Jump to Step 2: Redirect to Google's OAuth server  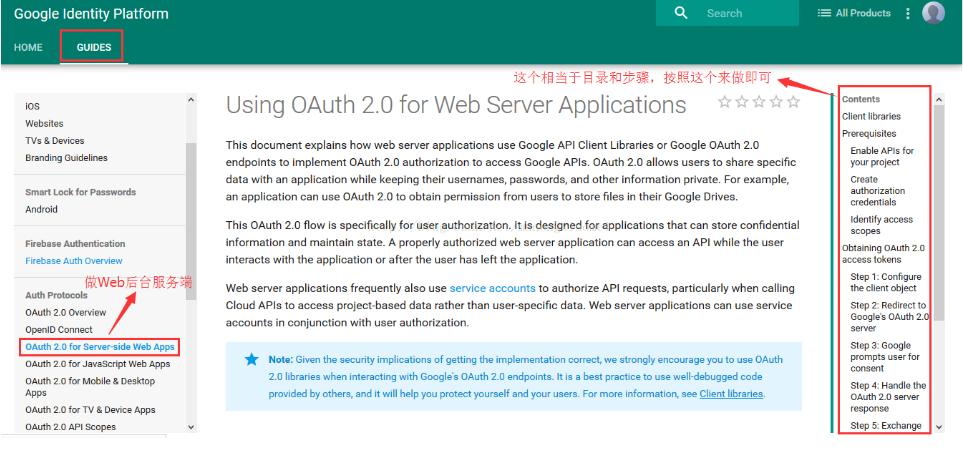tap(890, 316)
